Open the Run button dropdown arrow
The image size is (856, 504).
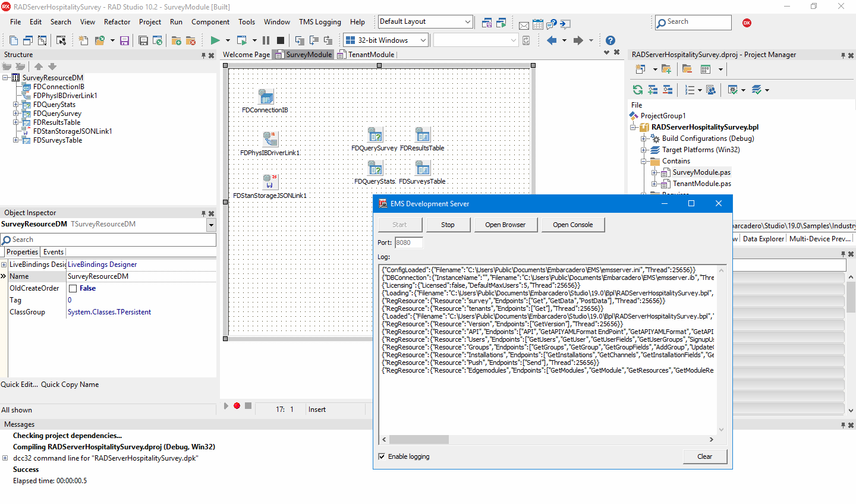click(x=228, y=40)
